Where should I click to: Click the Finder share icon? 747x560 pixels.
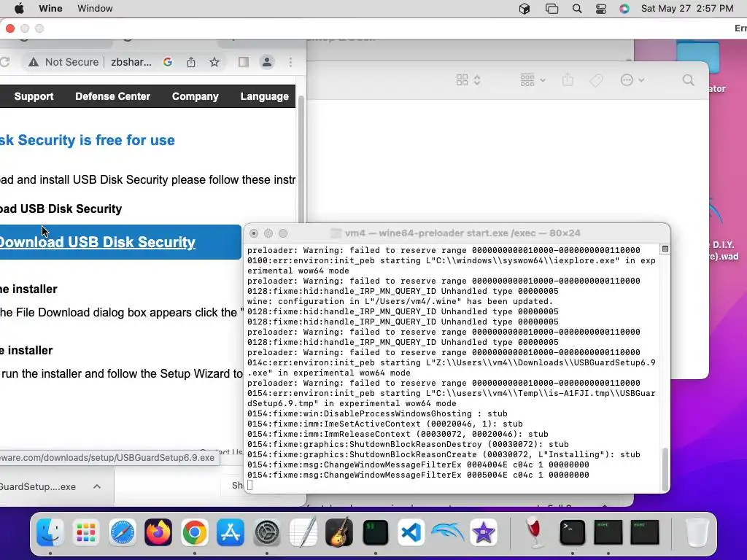coord(568,80)
